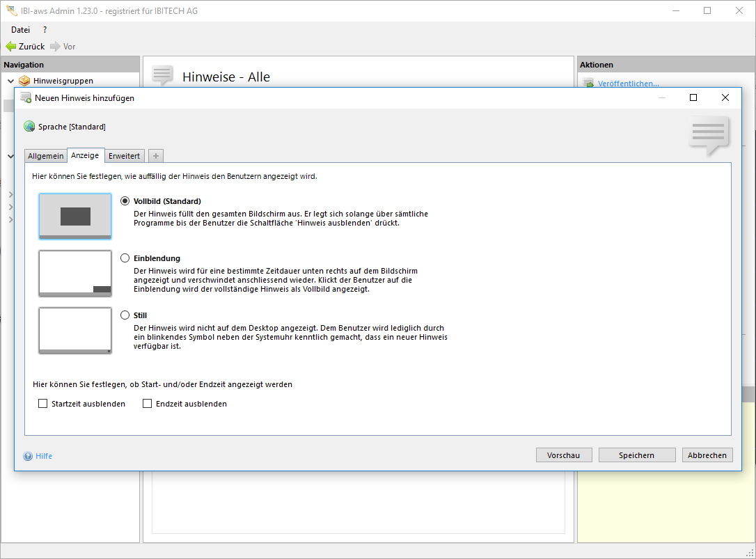Check the Endzeit ausblenden checkbox
The width and height of the screenshot is (756, 559).
148,404
